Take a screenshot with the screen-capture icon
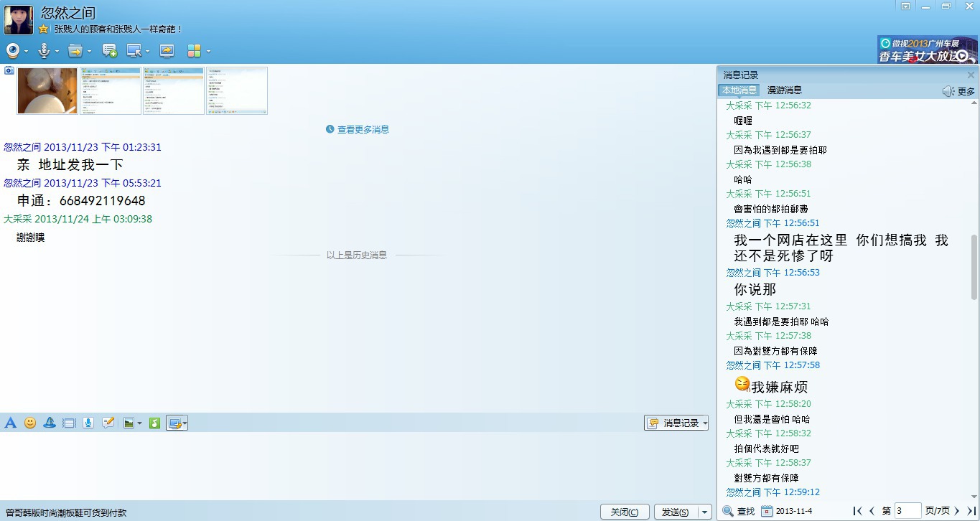 [174, 423]
